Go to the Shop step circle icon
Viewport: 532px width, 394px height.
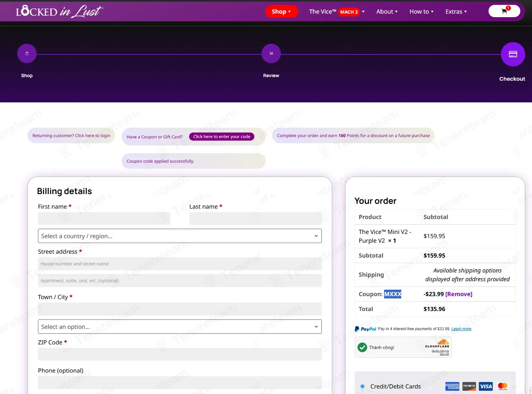(27, 53)
